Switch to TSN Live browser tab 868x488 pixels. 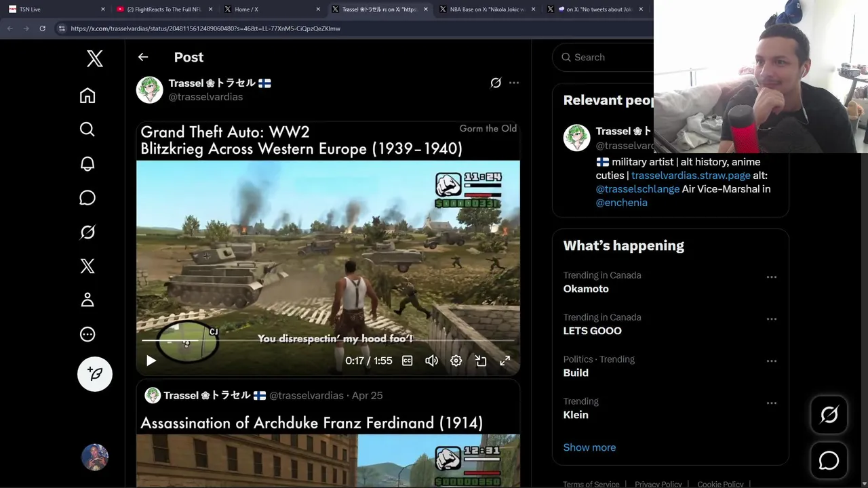57,9
